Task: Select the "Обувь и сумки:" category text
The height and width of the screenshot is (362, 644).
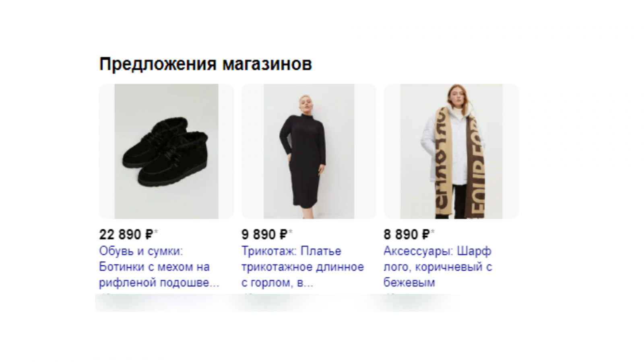Action: pyautogui.click(x=141, y=251)
